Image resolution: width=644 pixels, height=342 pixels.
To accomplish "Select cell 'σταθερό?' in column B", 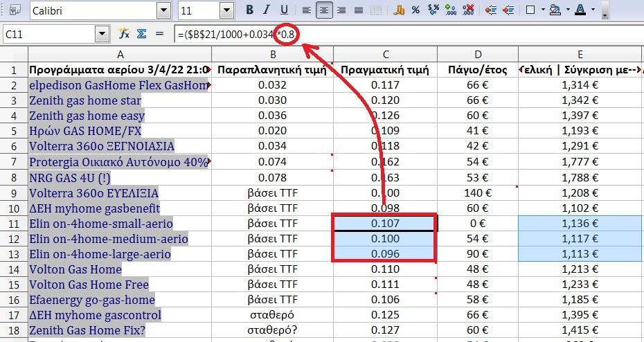I will [x=273, y=330].
